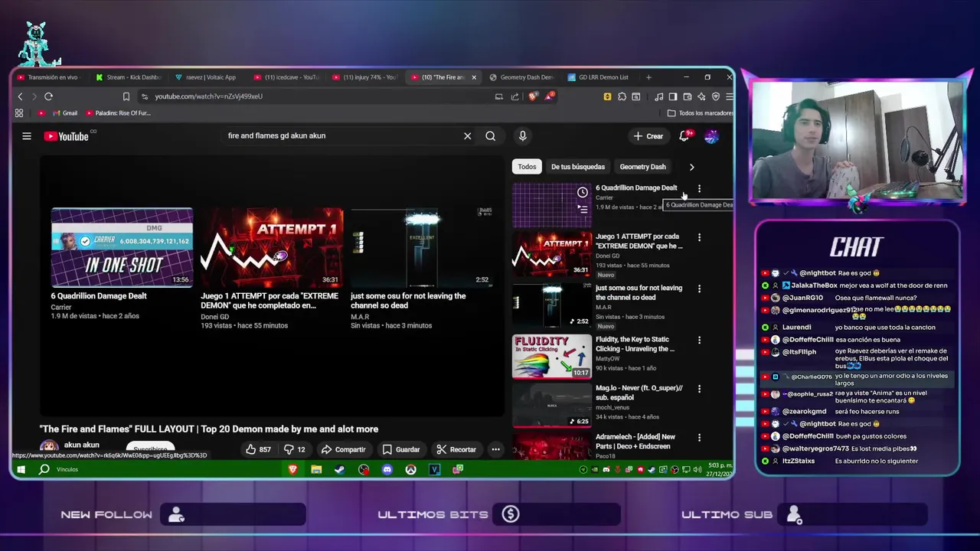Click the Recortar clip button
The height and width of the screenshot is (551, 980).
[456, 449]
